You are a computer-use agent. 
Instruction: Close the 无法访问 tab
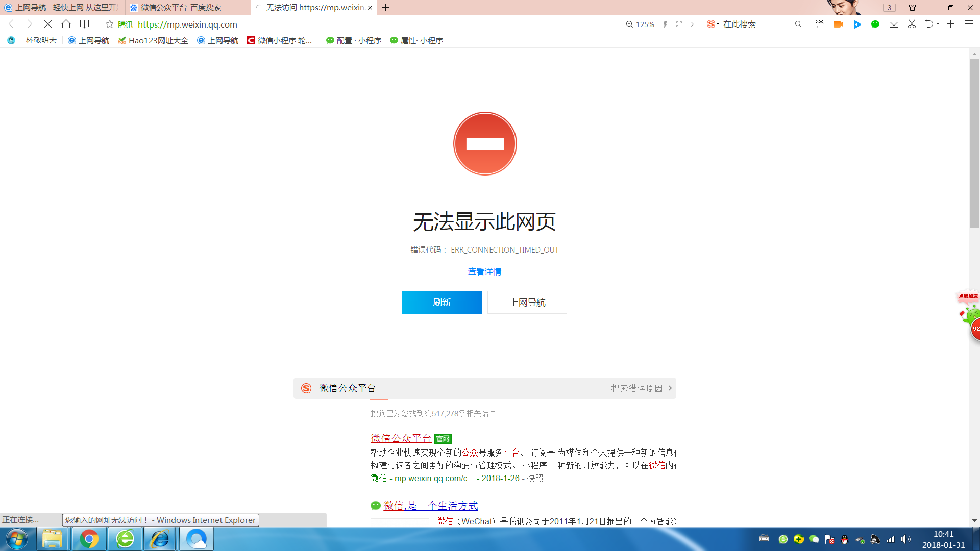(370, 8)
